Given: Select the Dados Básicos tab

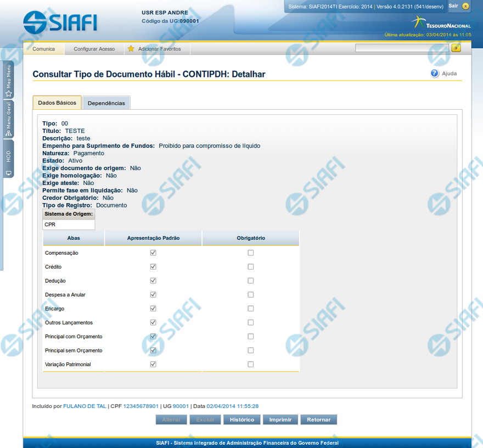Looking at the screenshot, I should [x=57, y=103].
